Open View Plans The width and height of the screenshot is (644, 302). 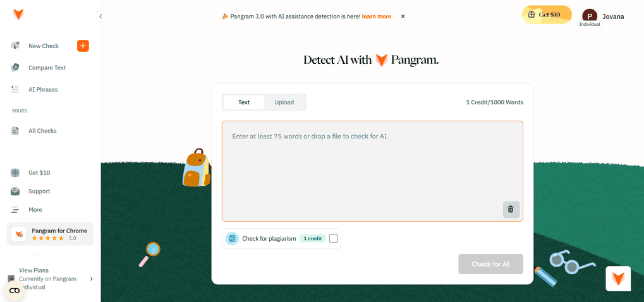point(33,270)
